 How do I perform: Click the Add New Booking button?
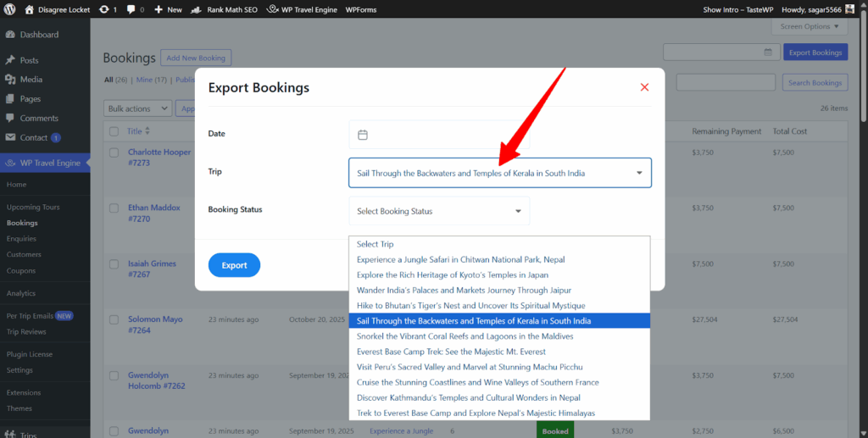pyautogui.click(x=196, y=58)
